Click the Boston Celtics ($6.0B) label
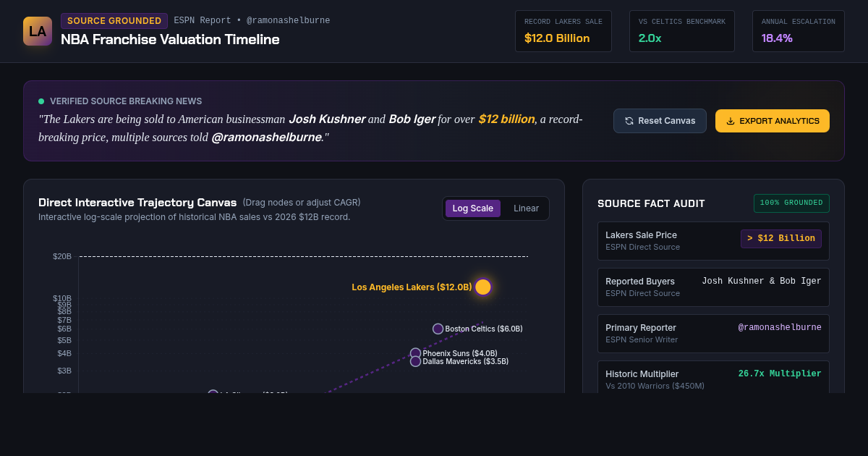Screen dimensions: 868x456 [484, 329]
